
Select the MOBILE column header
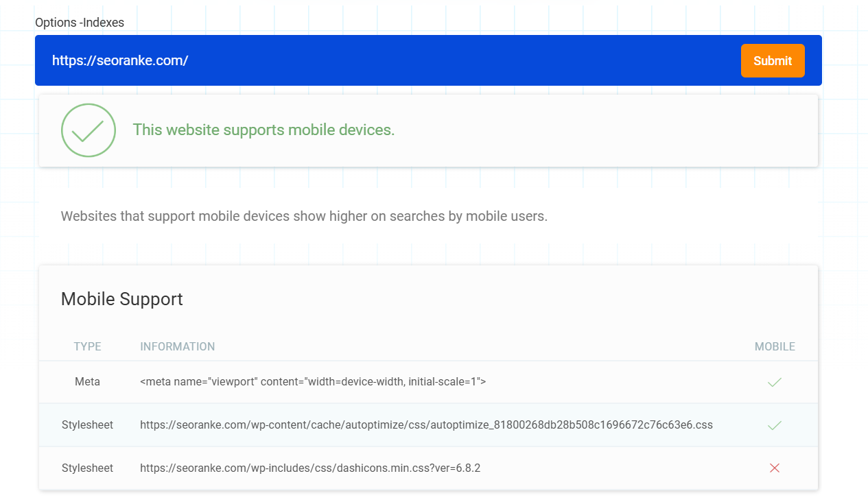click(775, 347)
